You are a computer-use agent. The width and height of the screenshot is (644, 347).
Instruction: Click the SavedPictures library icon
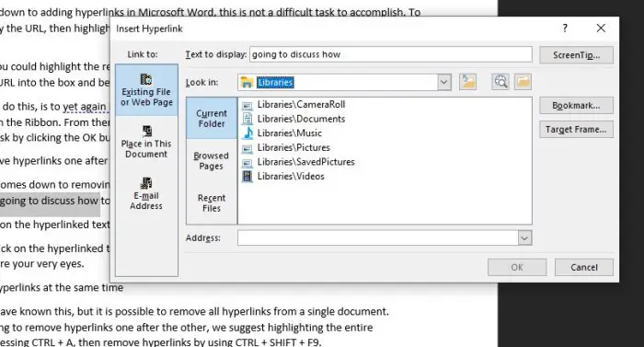[247, 163]
